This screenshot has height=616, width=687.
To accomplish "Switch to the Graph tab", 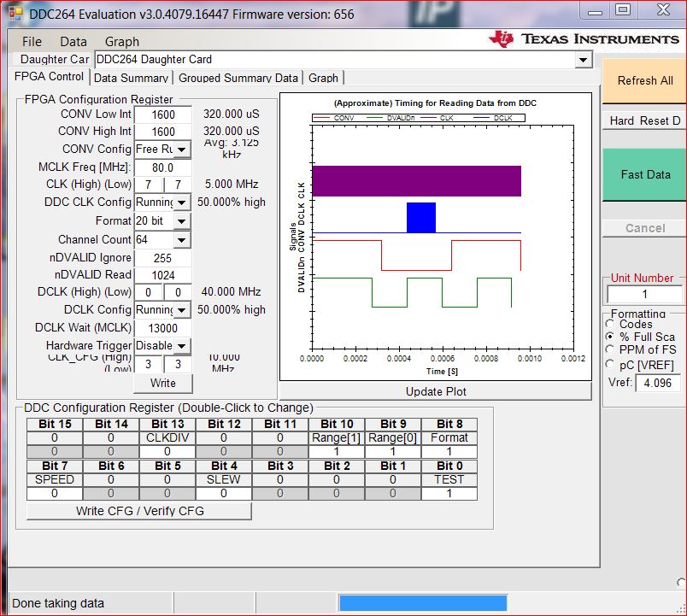I will (x=323, y=78).
